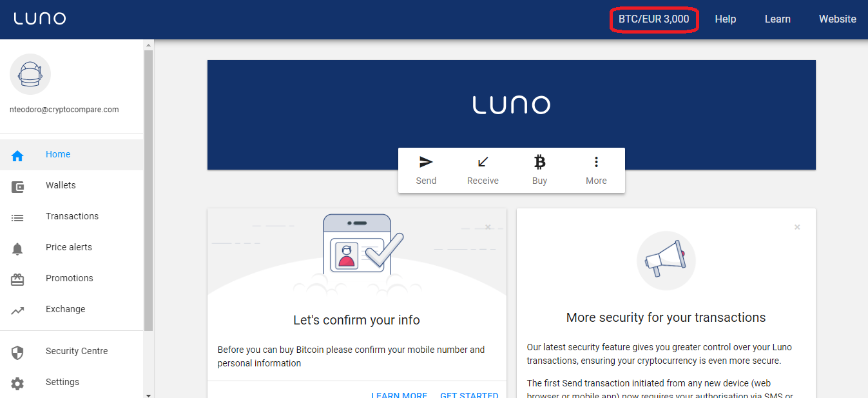The image size is (868, 398).
Task: Open Transactions from the sidebar
Action: (x=72, y=217)
